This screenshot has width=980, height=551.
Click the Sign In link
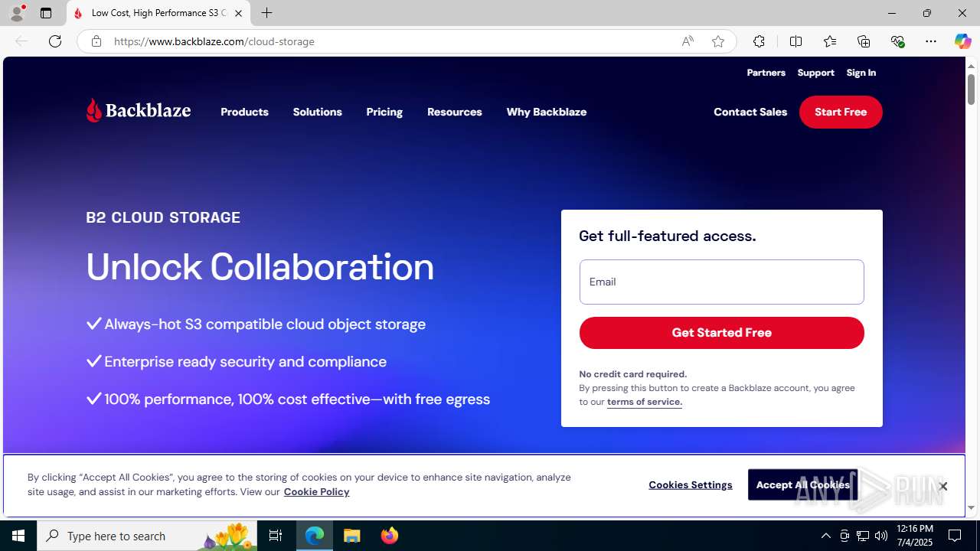coord(861,73)
